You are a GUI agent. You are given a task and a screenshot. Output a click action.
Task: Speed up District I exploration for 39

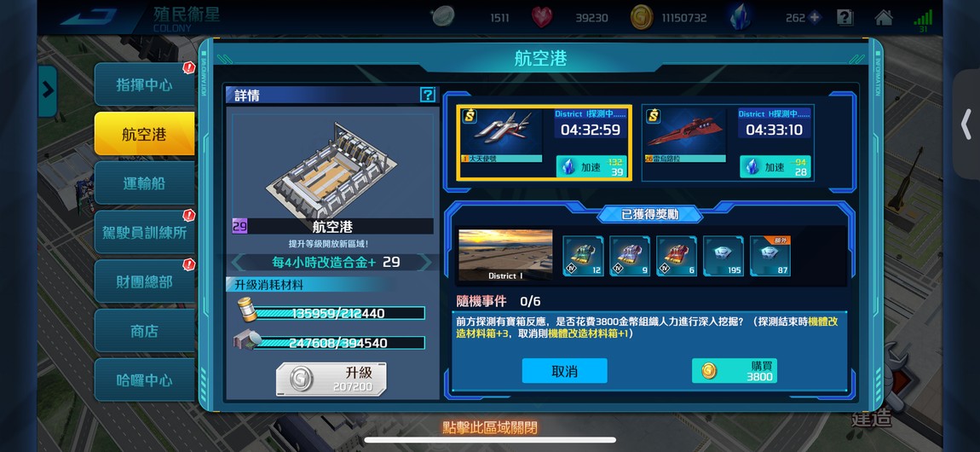[592, 167]
